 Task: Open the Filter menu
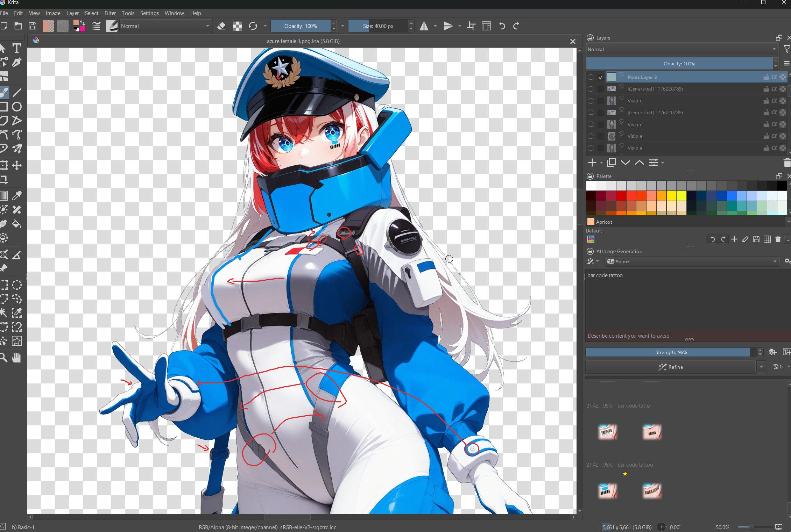point(110,13)
